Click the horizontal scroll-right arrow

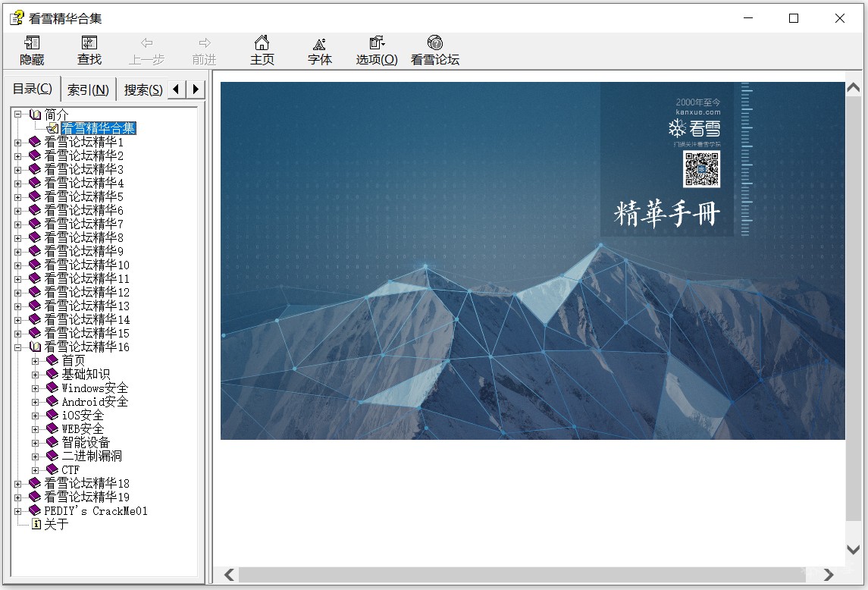point(828,575)
